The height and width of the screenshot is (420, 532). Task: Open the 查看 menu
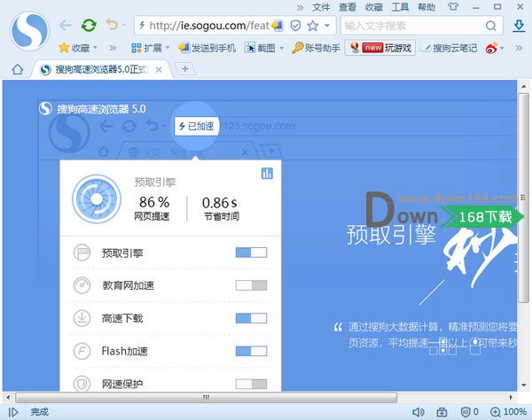pos(348,7)
